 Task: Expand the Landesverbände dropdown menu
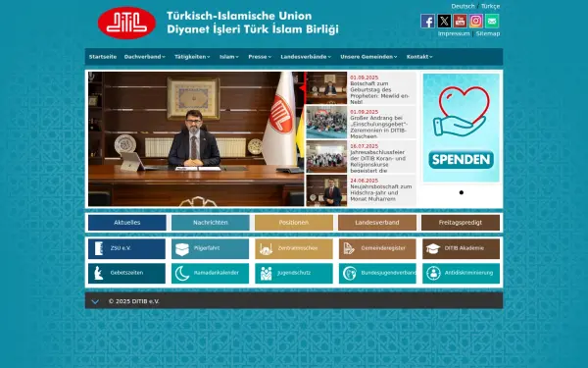pos(306,57)
